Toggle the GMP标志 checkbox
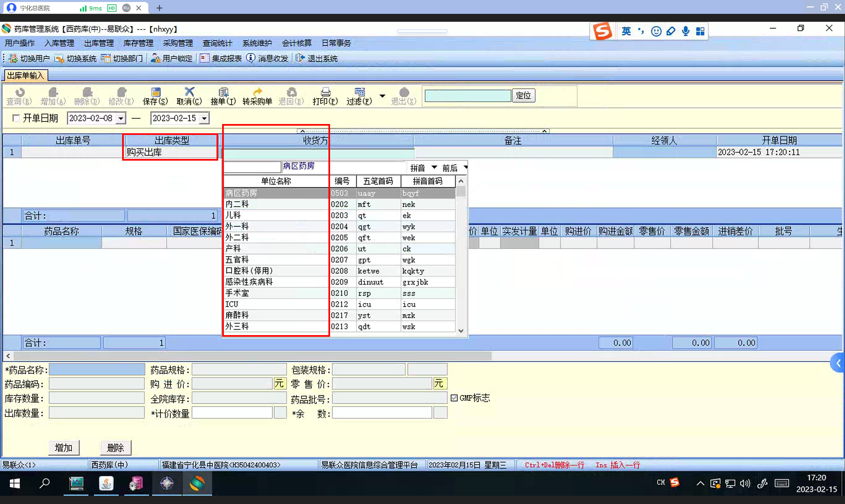Screen dimensions: 845x504 (454, 398)
